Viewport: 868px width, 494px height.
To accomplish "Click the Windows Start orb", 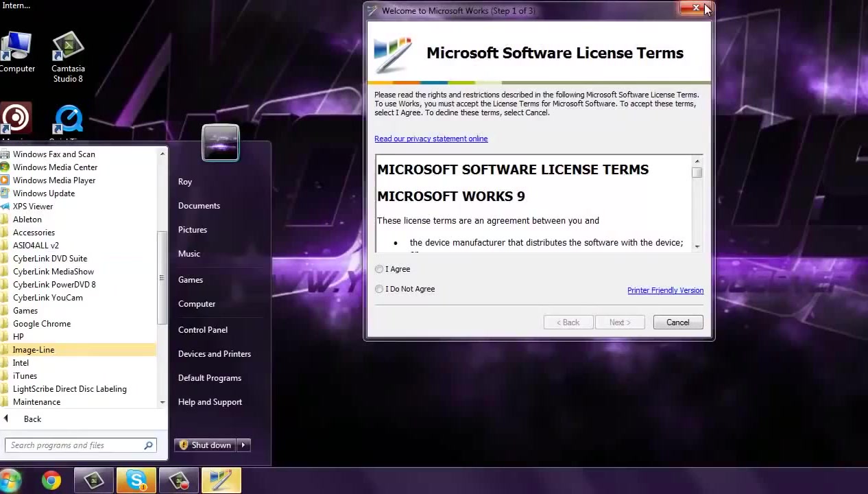I will point(10,480).
